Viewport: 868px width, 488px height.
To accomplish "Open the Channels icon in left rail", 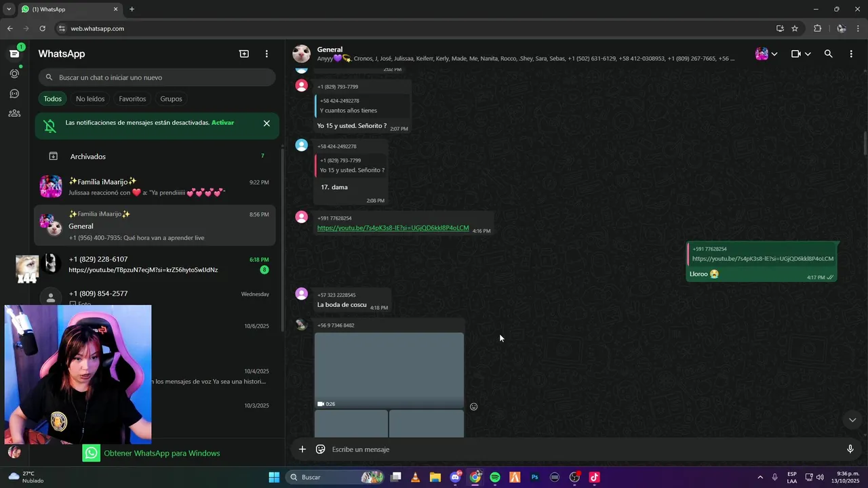I will coord(14,94).
